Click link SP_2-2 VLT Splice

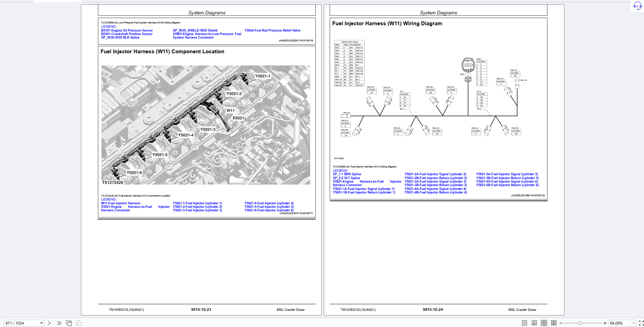(346, 178)
